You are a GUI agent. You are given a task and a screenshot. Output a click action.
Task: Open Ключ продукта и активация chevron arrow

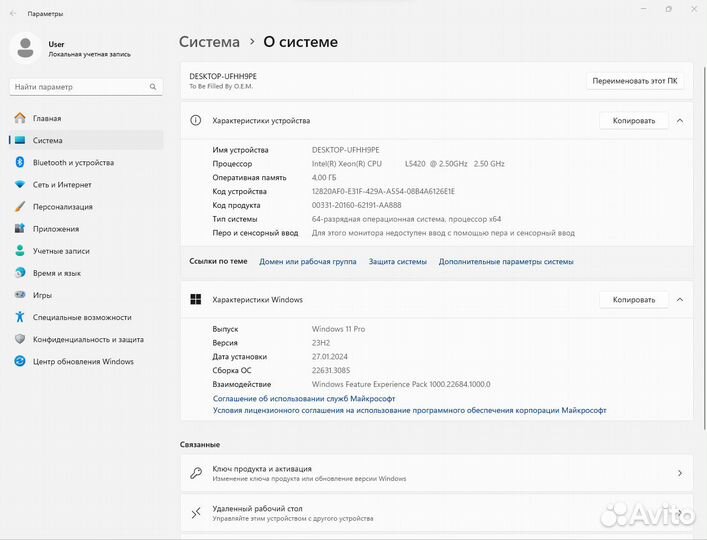680,473
